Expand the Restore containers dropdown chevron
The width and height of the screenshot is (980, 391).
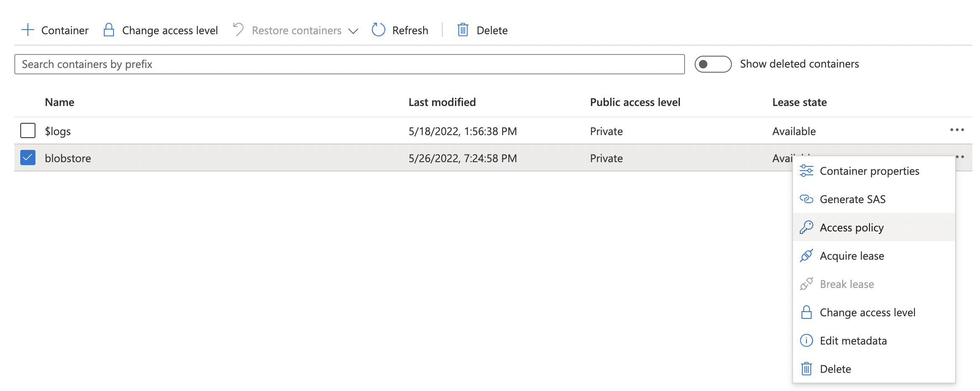point(353,31)
